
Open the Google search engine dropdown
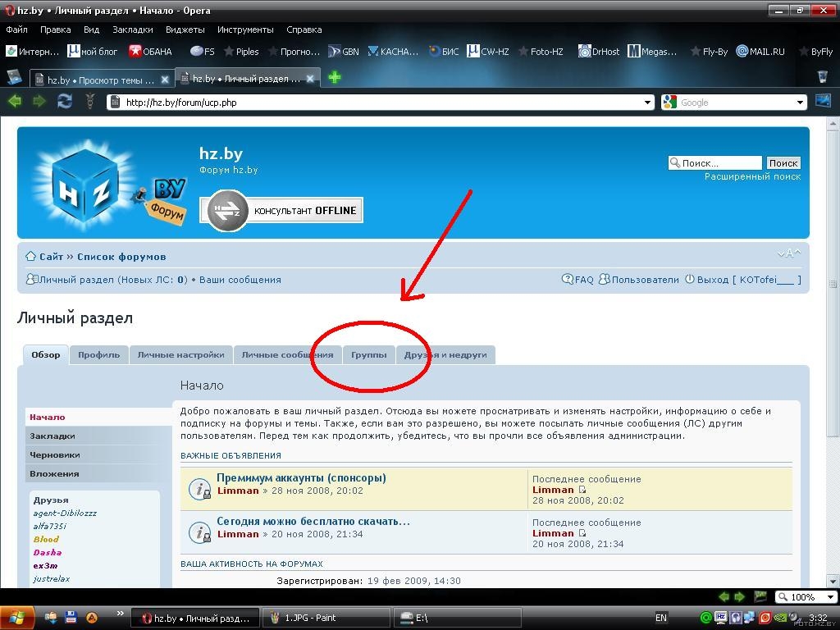[x=800, y=103]
